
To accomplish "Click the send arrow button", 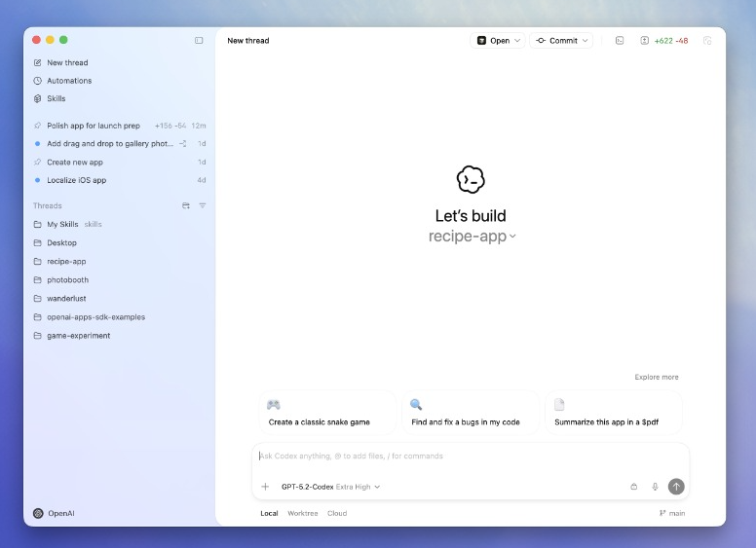I will (x=676, y=487).
